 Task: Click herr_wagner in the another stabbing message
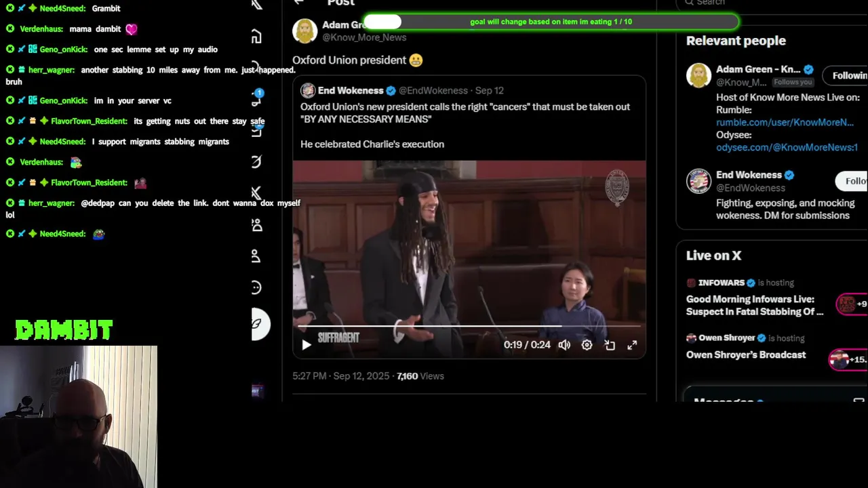coord(52,70)
